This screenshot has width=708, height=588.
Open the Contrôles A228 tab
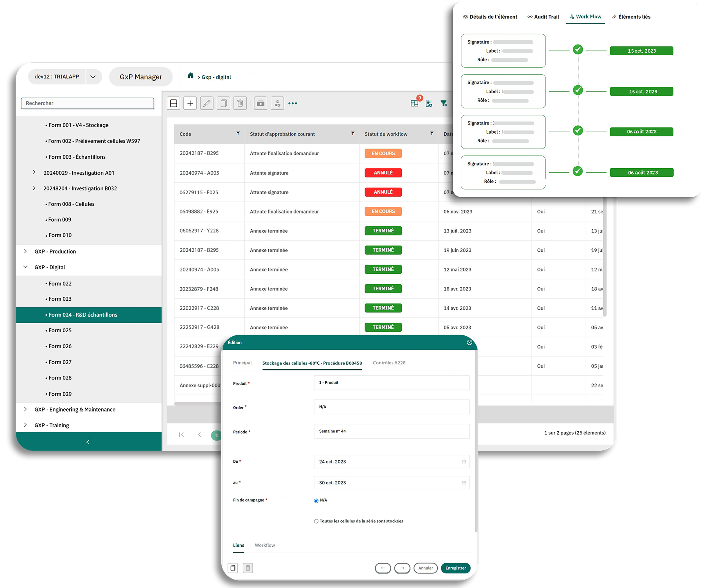pyautogui.click(x=389, y=363)
